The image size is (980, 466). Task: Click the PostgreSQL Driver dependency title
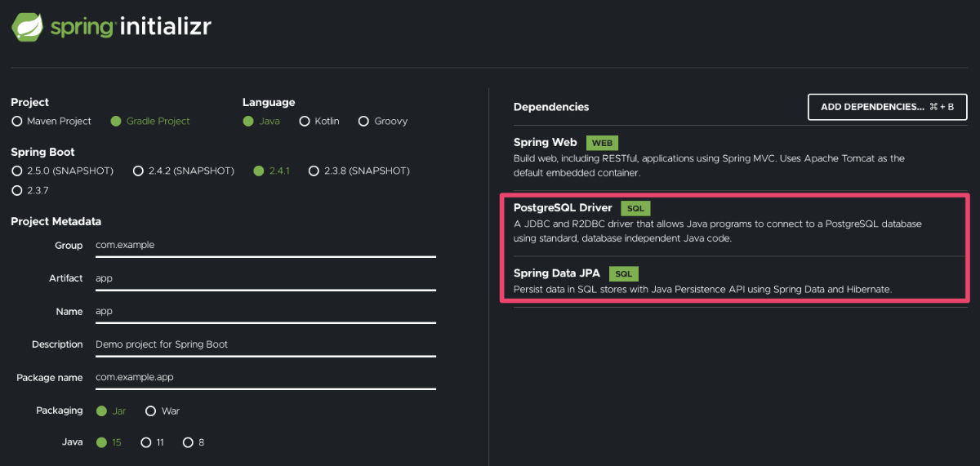coord(563,207)
